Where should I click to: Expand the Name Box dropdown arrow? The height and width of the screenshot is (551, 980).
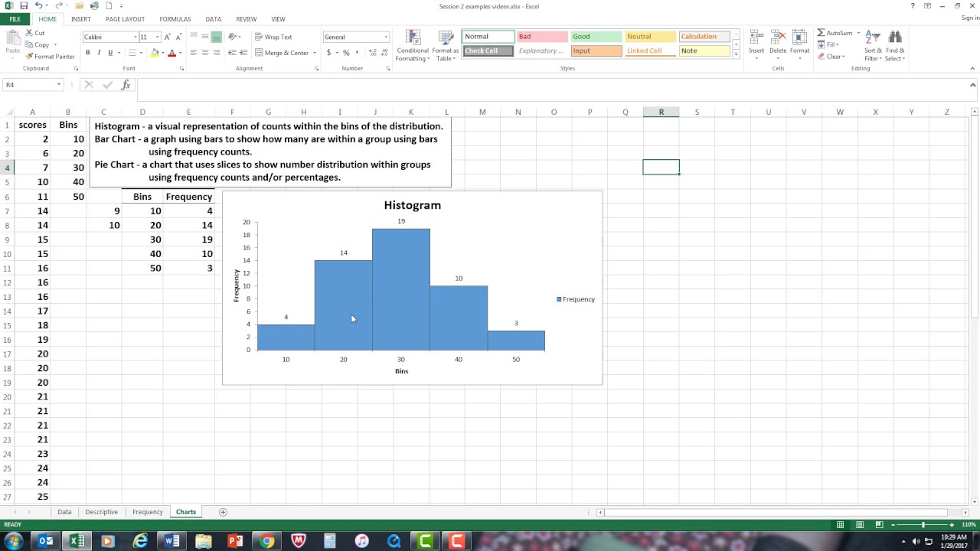coord(58,85)
